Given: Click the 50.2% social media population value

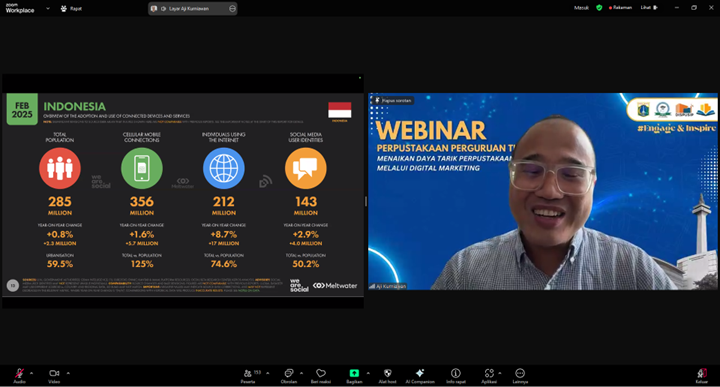Looking at the screenshot, I should (x=306, y=264).
